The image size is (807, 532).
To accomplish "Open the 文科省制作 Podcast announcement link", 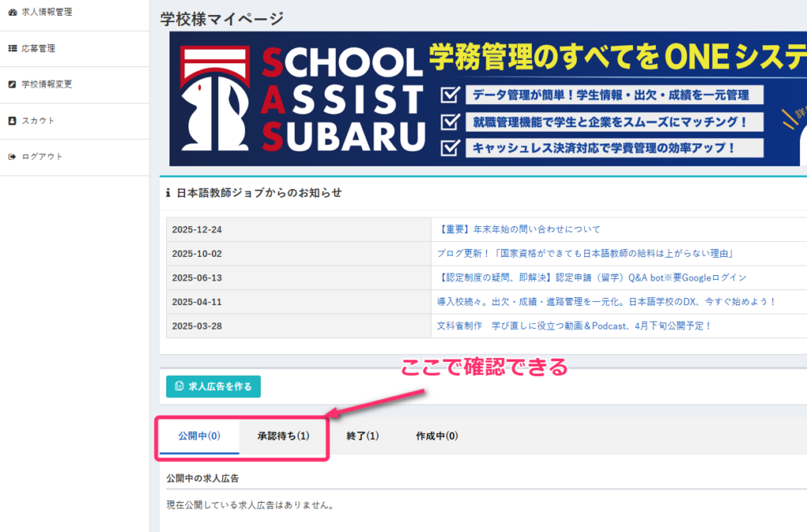I will [574, 326].
